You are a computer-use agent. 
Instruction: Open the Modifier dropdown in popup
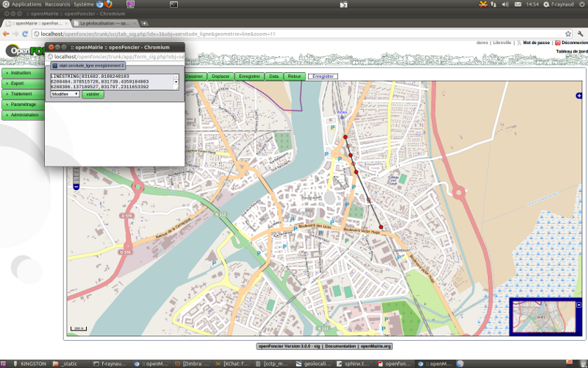pyautogui.click(x=65, y=94)
